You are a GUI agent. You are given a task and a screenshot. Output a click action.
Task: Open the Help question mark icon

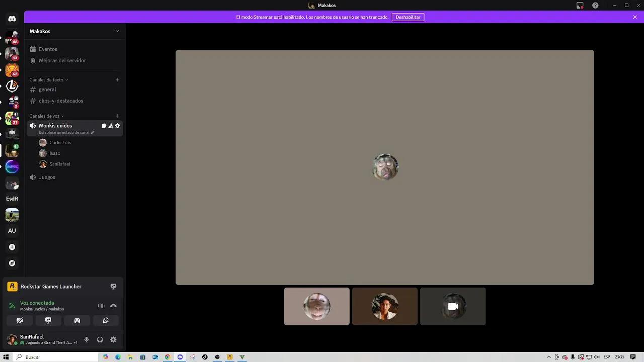click(x=595, y=6)
